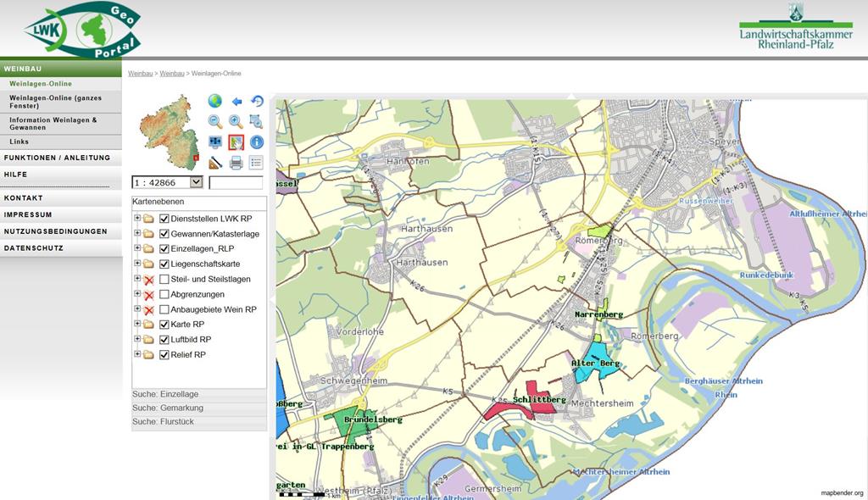868x500 pixels.
Task: Enable Anbaugebiete Wein RP layer
Action: tap(164, 309)
